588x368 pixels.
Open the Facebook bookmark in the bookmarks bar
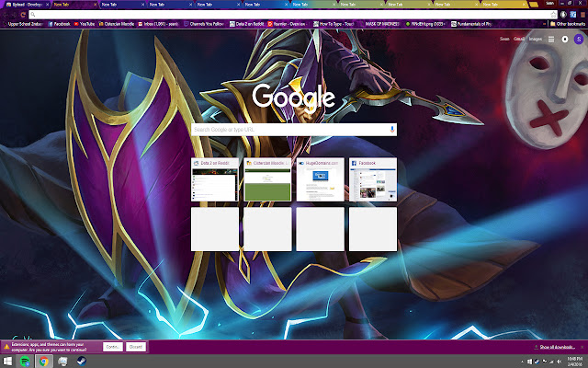tap(59, 24)
